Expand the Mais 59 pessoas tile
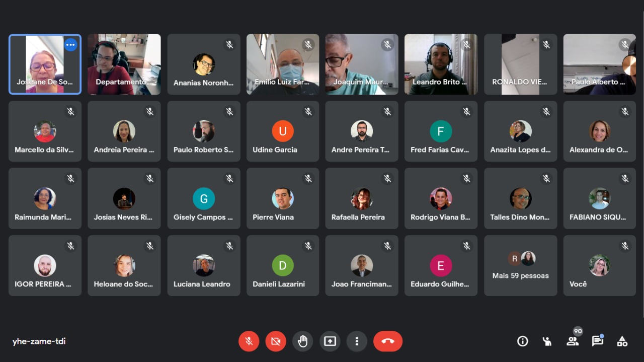Viewport: 644px width, 362px height. (521, 265)
